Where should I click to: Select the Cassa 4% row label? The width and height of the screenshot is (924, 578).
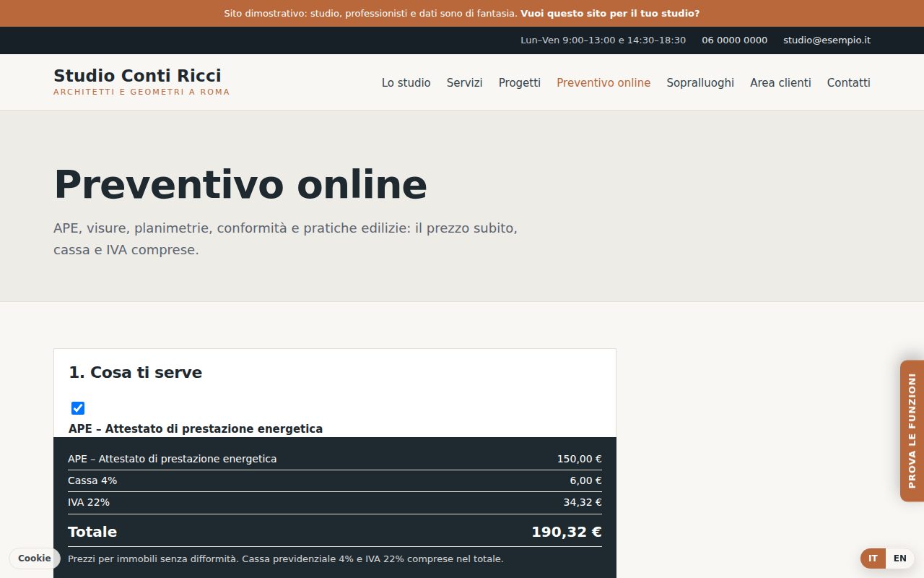tap(92, 480)
